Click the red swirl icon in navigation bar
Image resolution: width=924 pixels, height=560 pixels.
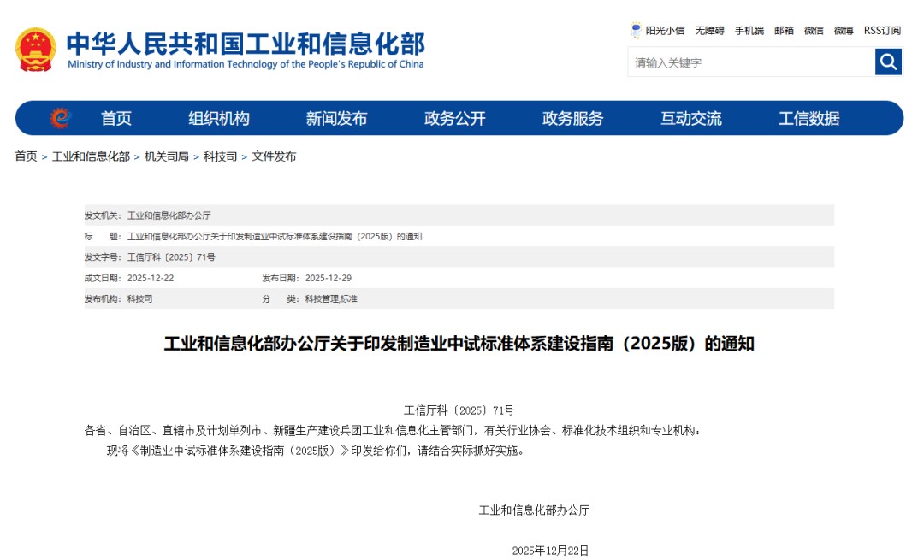[x=60, y=118]
